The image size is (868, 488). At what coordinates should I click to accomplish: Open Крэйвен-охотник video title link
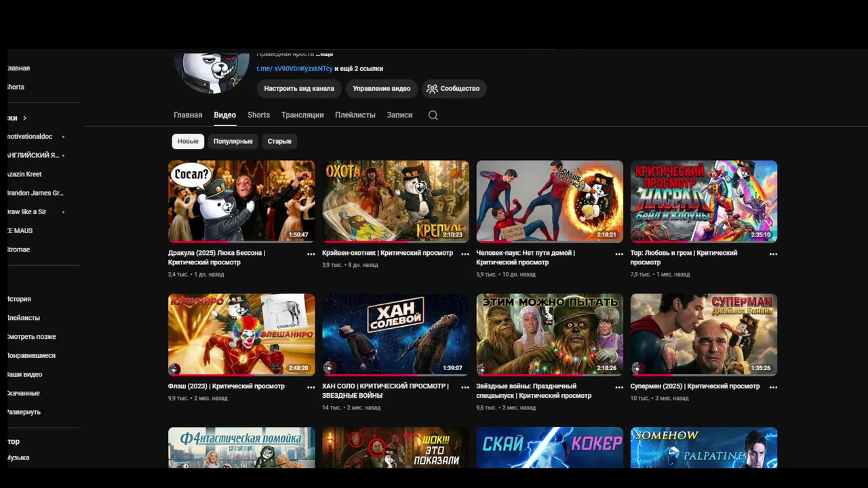point(387,253)
